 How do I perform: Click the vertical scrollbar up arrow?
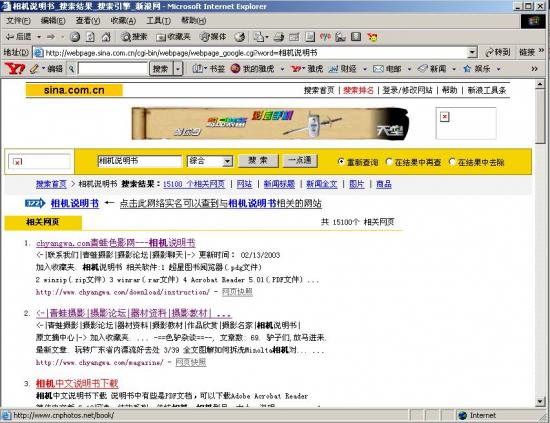click(540, 84)
